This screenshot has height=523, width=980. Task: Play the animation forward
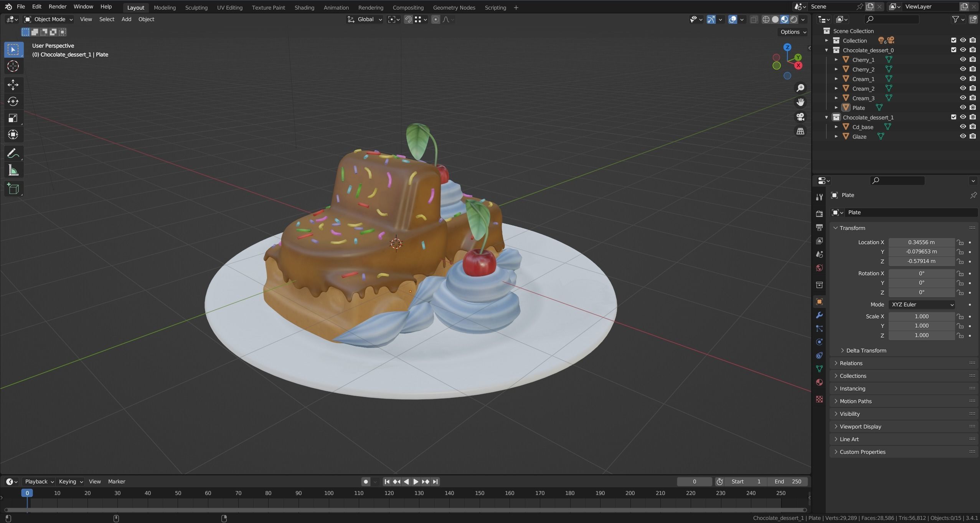416,482
